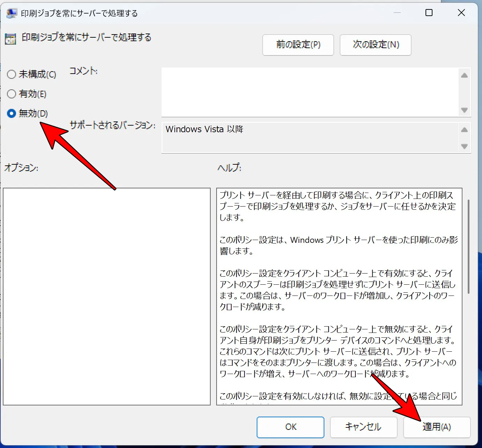Click the title bar window icon
This screenshot has height=448, width=482.
pyautogui.click(x=12, y=13)
